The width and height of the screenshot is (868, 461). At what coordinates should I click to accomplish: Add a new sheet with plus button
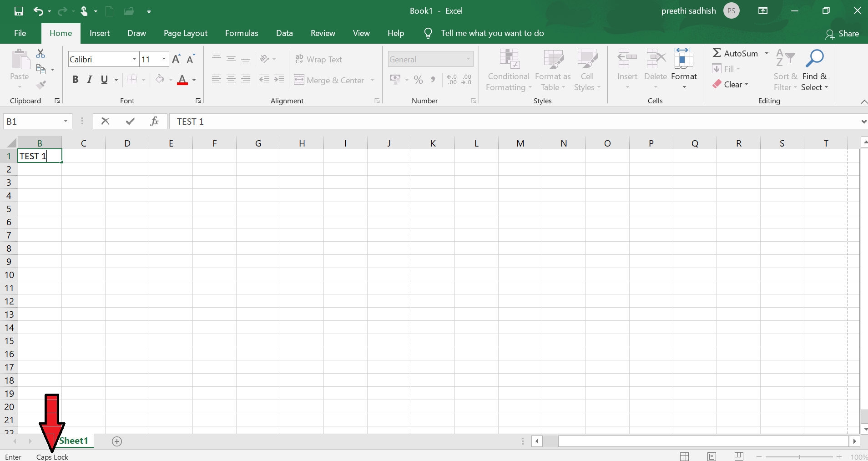coord(116,441)
